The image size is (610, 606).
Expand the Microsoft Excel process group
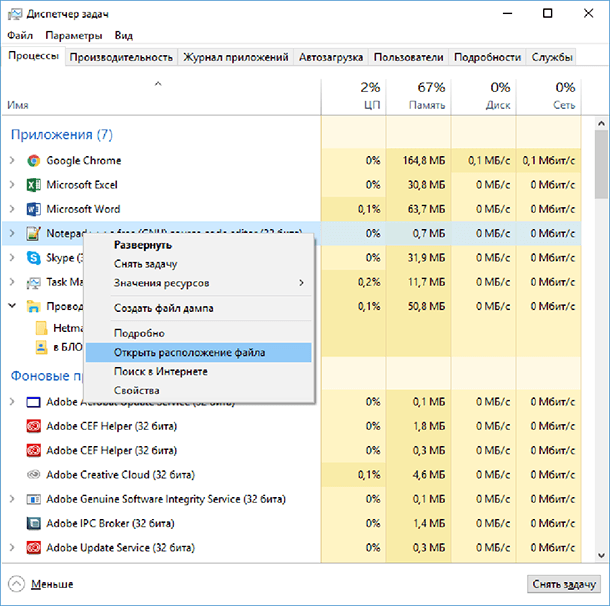[x=12, y=184]
